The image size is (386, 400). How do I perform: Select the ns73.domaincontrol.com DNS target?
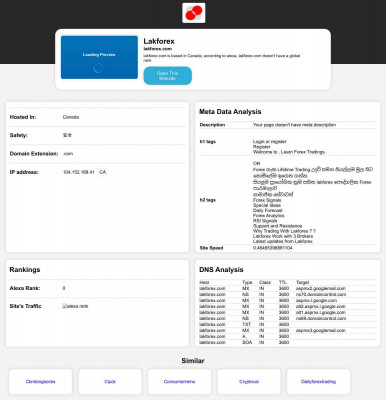[x=321, y=294]
